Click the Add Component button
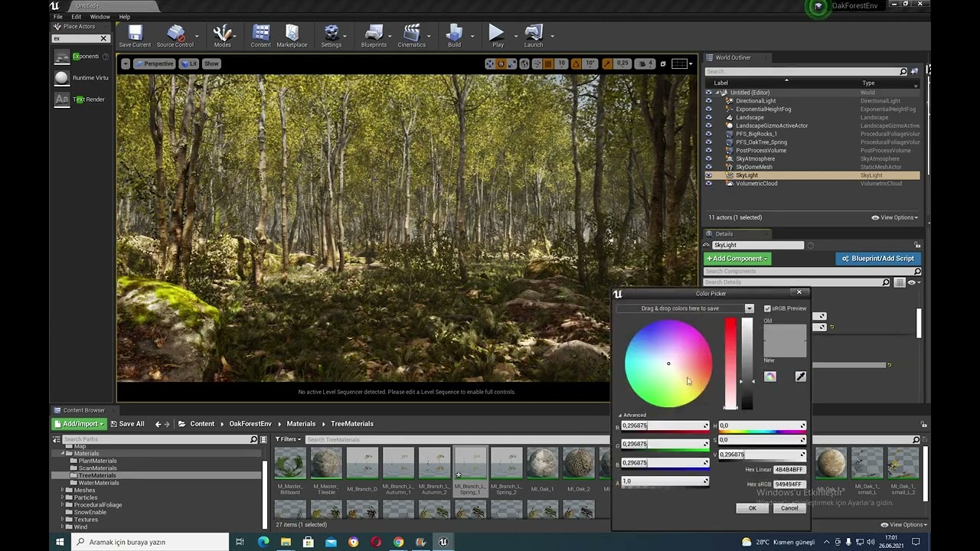Screen dimensions: 980x551 [x=737, y=259]
